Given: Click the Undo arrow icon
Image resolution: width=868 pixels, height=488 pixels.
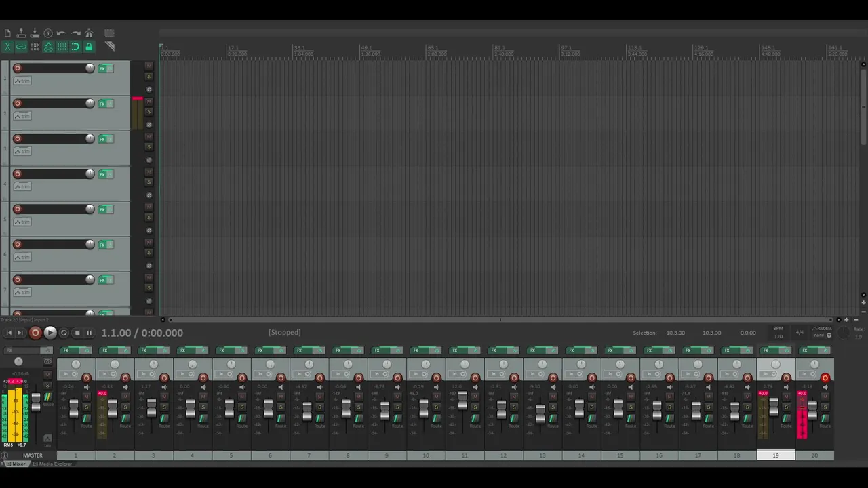Looking at the screenshot, I should point(62,33).
